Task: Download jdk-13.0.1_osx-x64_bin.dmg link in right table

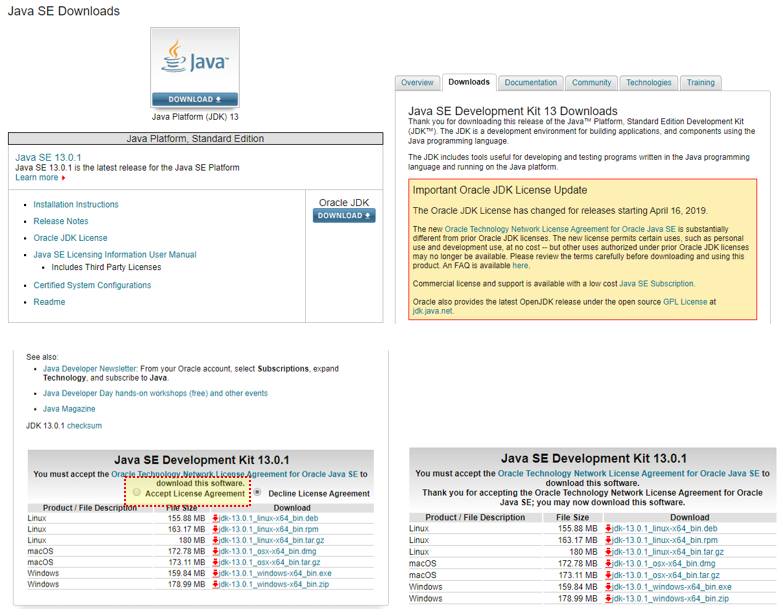Action: click(x=664, y=564)
